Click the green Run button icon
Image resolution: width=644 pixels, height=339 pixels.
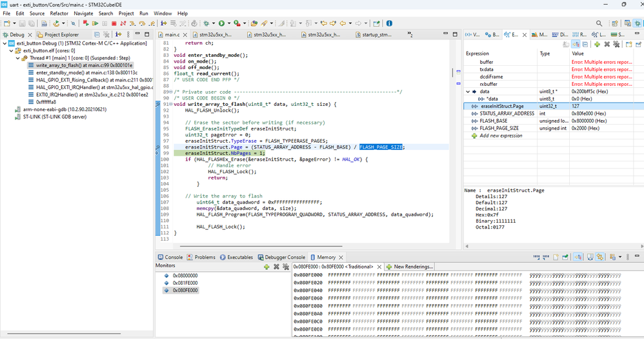tap(221, 23)
